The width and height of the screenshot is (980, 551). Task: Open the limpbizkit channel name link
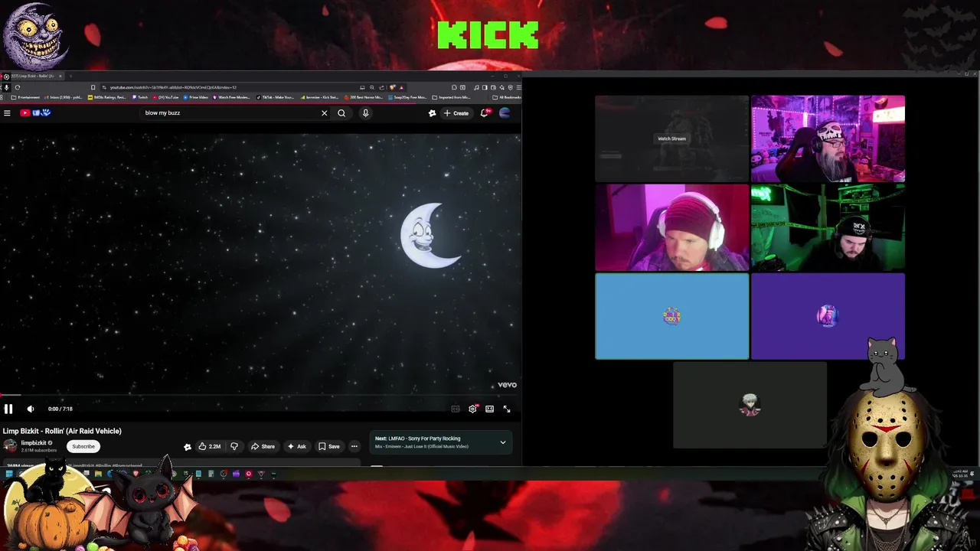34,443
